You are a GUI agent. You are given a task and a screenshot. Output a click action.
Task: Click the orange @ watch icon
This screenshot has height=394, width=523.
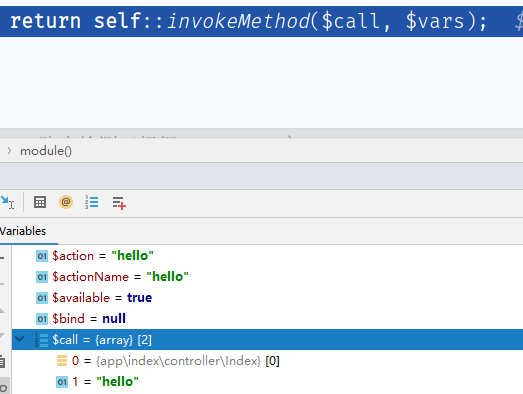(66, 202)
